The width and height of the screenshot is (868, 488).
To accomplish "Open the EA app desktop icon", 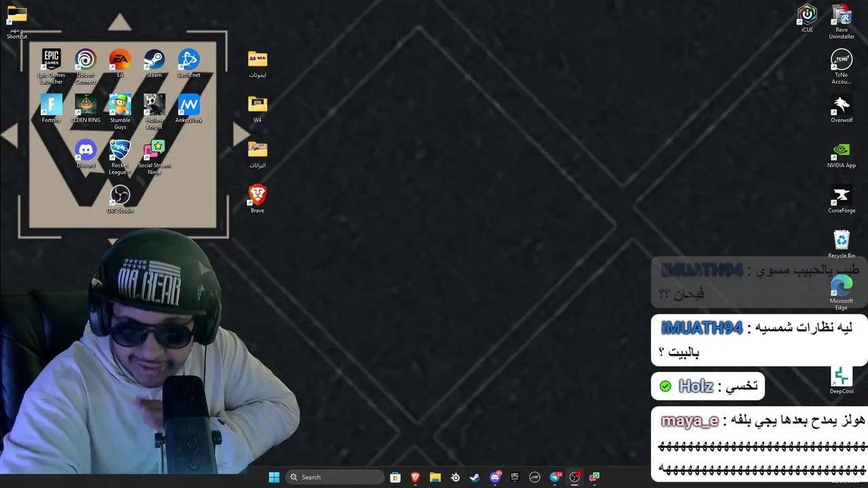I will pyautogui.click(x=120, y=63).
